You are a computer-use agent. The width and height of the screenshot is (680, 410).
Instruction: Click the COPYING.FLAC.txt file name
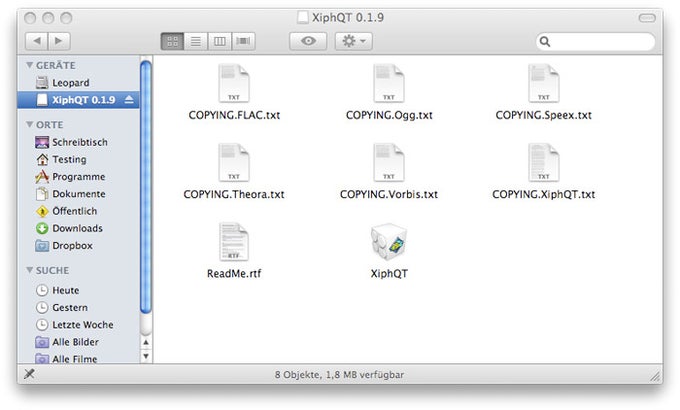(234, 115)
